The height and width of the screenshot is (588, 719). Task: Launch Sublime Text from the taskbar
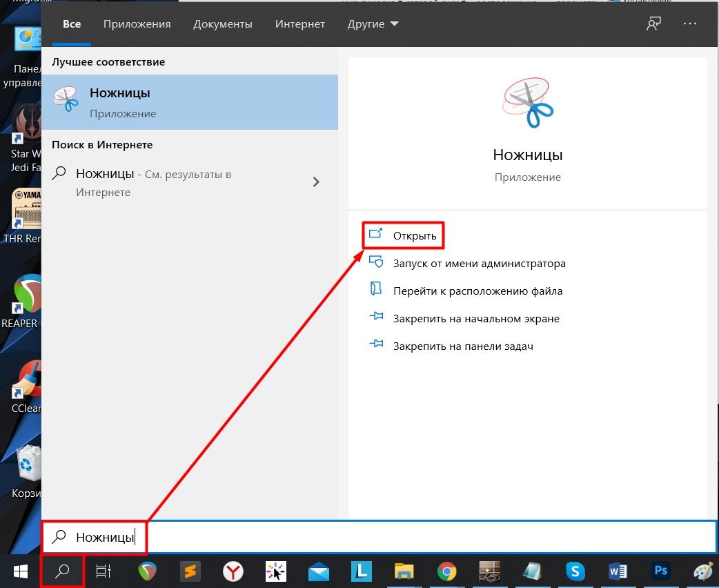[x=190, y=571]
